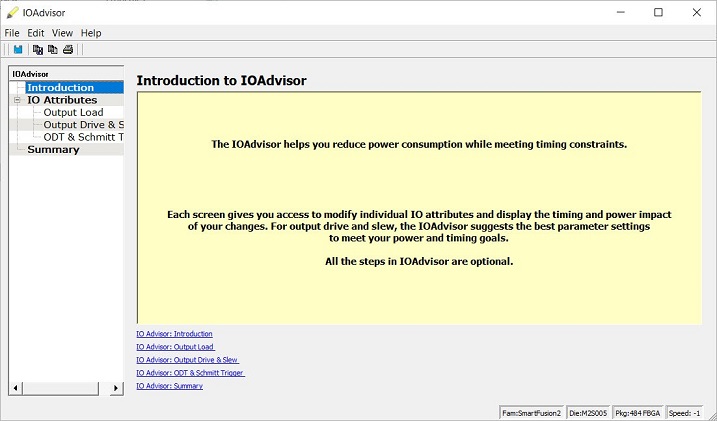
Task: Click the tree panel left scroll arrow
Action: coord(14,387)
